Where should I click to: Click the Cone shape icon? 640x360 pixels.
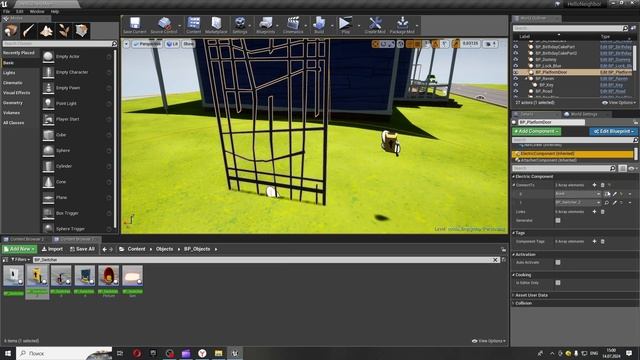(48, 182)
